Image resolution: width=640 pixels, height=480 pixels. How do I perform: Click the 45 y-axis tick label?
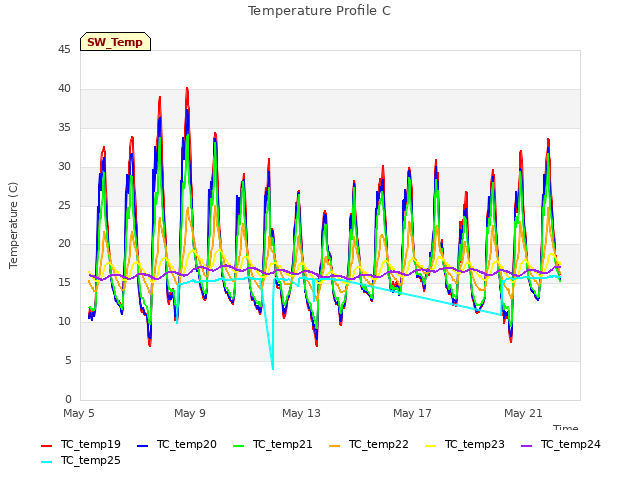click(x=64, y=50)
